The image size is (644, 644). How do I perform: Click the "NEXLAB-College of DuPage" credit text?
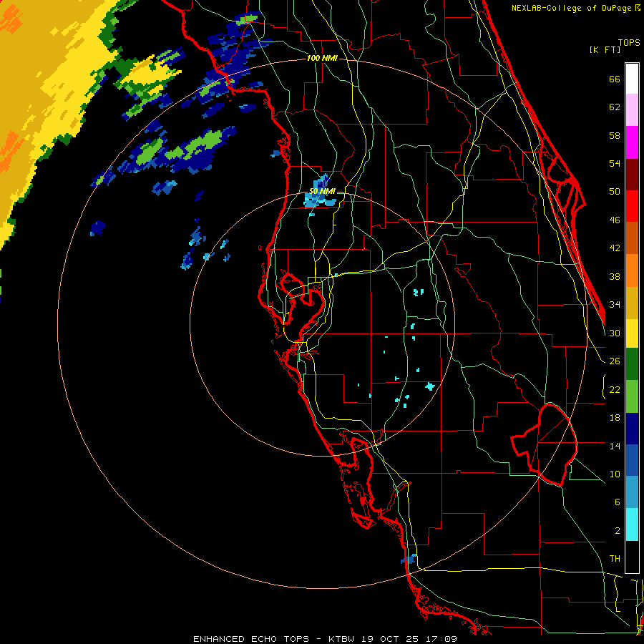pyautogui.click(x=572, y=8)
